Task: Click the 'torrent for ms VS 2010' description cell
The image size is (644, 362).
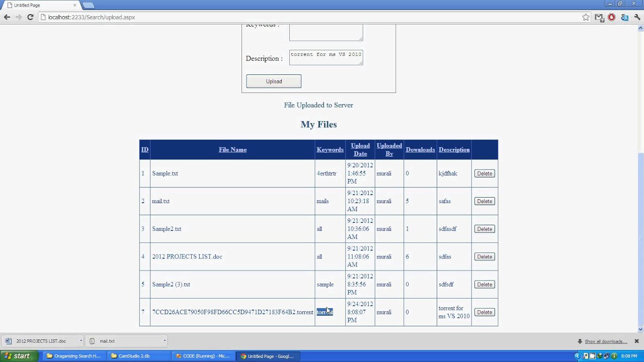Action: 454,312
